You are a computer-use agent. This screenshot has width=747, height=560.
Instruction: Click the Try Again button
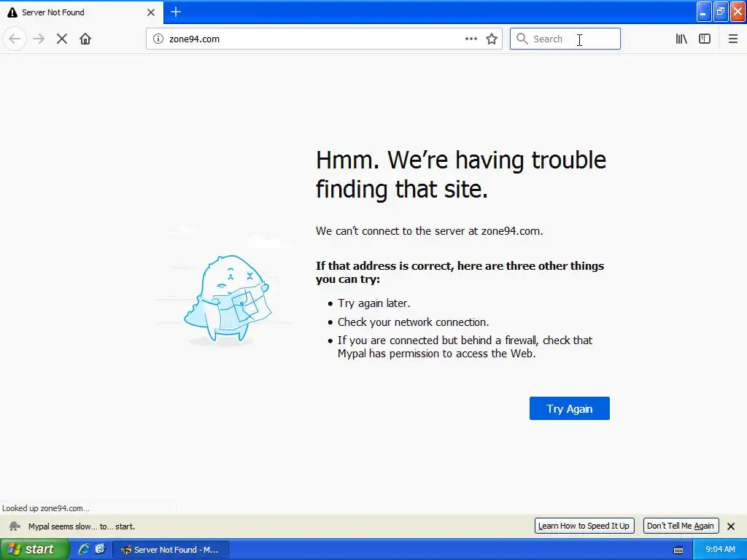[x=569, y=408]
